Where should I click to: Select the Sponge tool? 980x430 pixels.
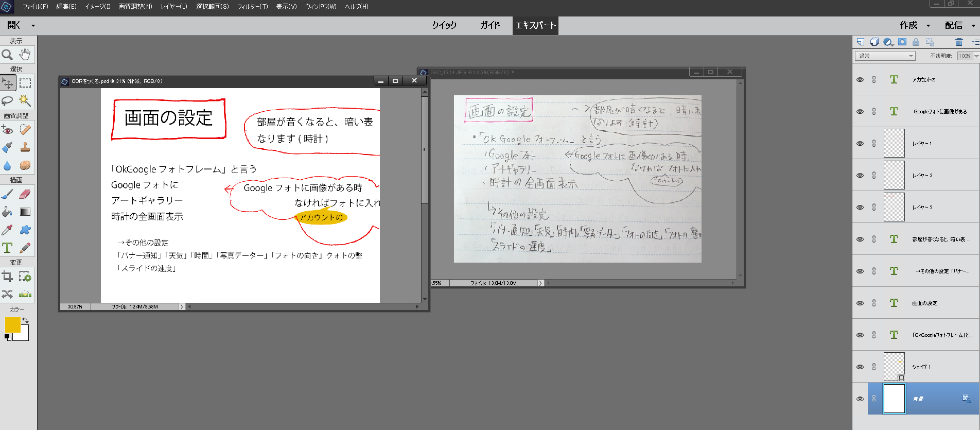[25, 165]
